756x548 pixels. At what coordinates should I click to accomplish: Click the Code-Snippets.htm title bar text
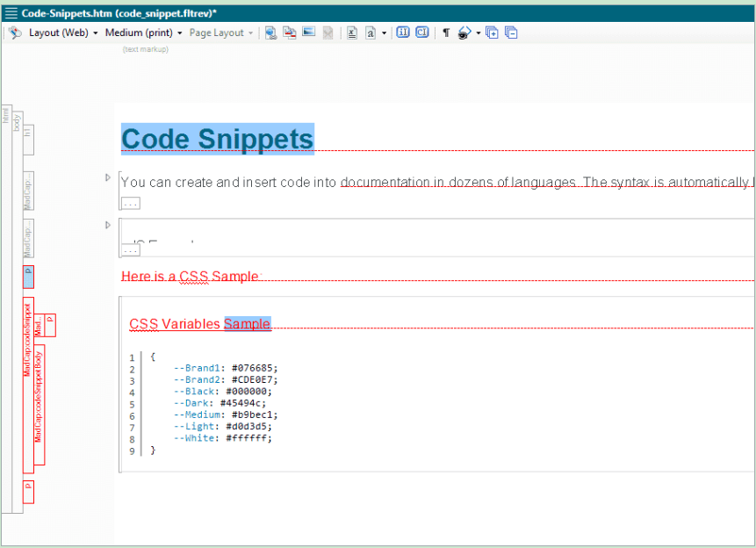click(x=119, y=13)
